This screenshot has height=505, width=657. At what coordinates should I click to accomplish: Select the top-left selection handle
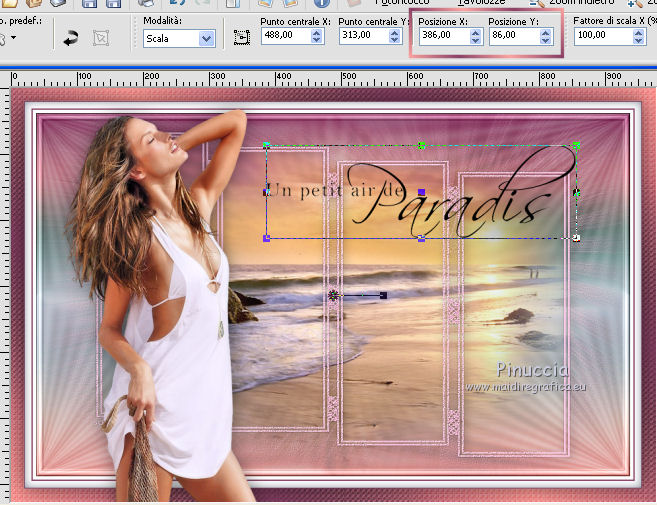(x=266, y=145)
